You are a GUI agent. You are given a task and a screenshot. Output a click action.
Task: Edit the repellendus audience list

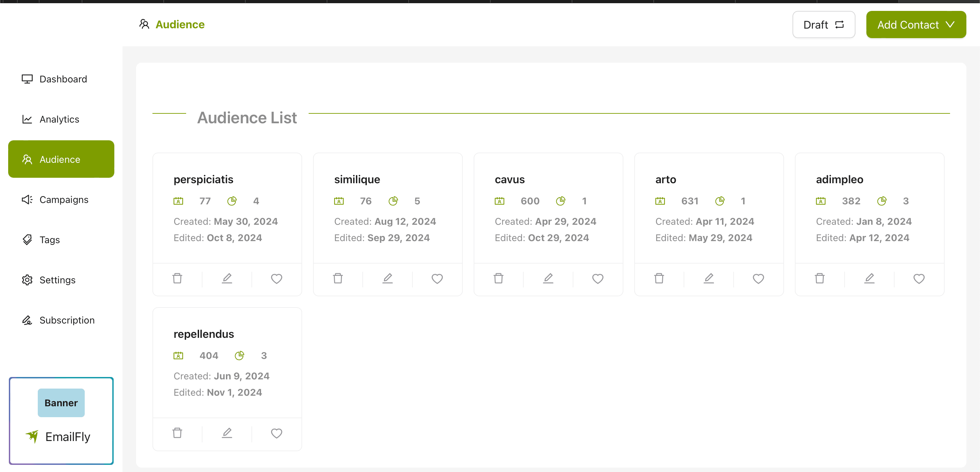[x=227, y=433]
